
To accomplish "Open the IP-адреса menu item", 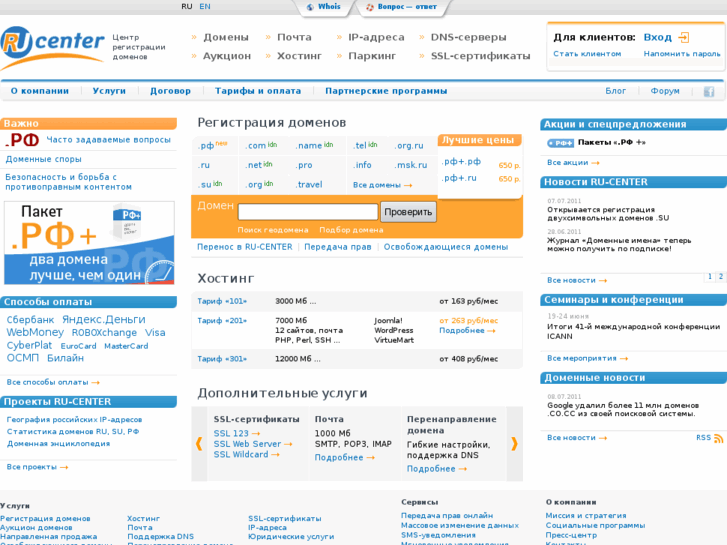I will click(x=376, y=37).
